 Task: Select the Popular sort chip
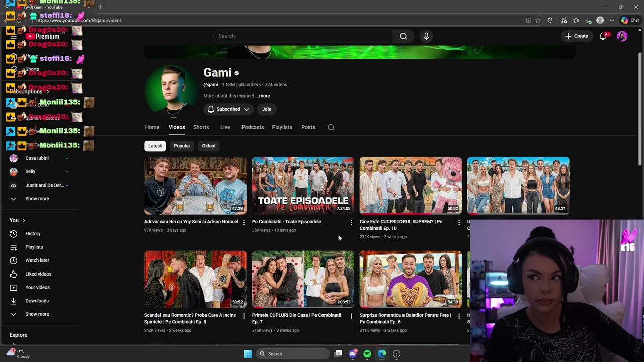click(182, 146)
